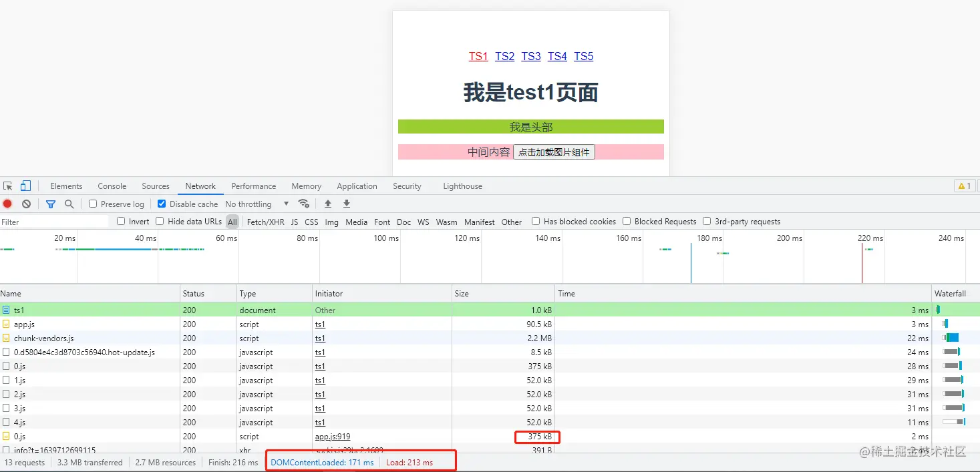The width and height of the screenshot is (980, 472).
Task: Sort requests by Status column header
Action: pyautogui.click(x=208, y=293)
